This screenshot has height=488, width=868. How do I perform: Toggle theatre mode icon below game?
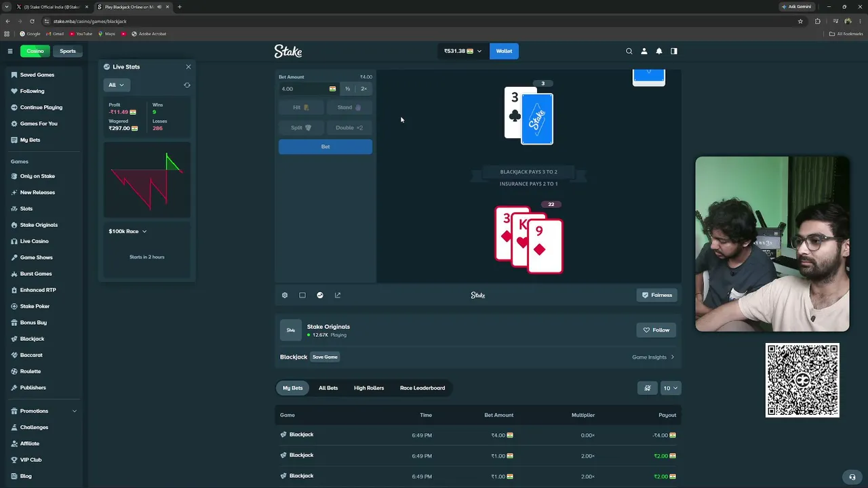tap(302, 295)
